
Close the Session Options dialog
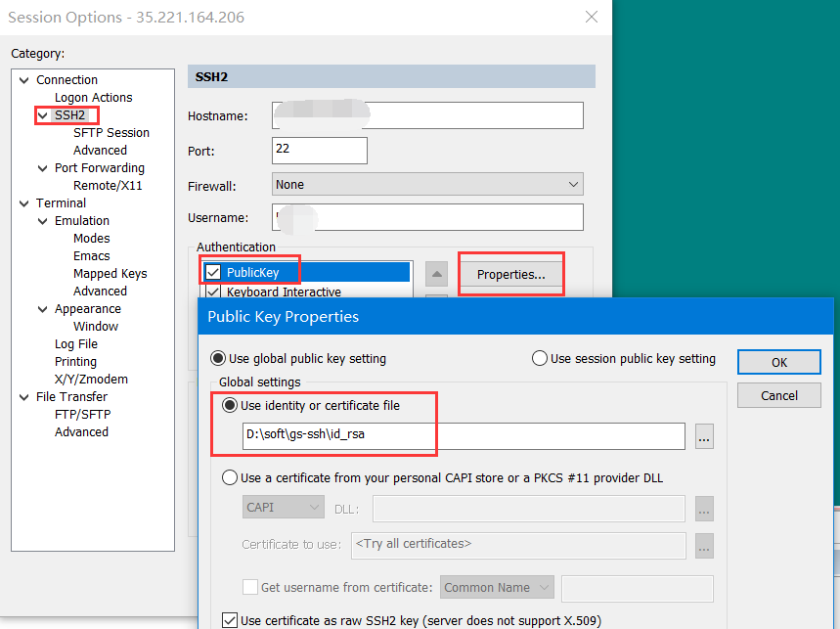point(591,17)
